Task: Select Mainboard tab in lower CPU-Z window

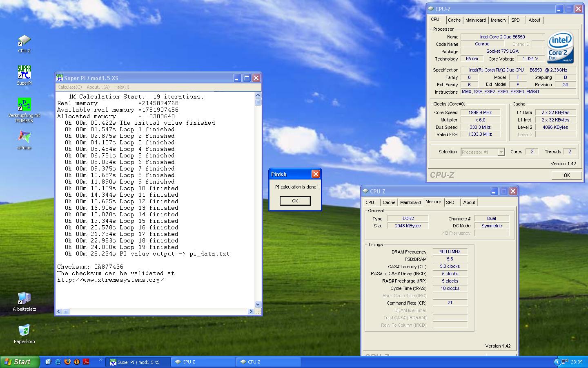Action: [x=410, y=202]
